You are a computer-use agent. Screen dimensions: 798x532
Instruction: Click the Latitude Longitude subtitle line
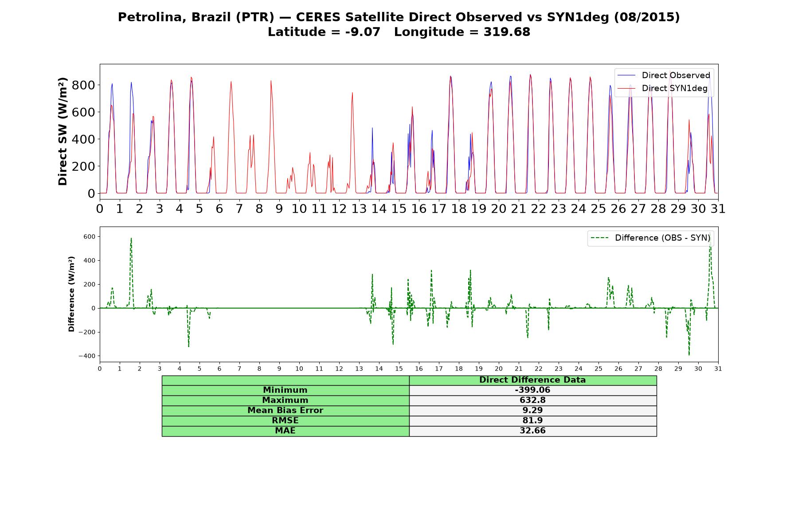coord(399,32)
